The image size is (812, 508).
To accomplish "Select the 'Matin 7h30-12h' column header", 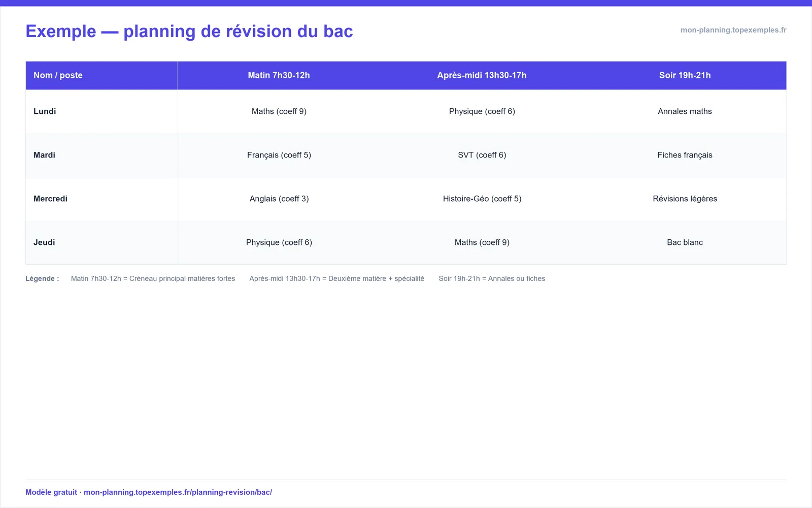I will click(279, 75).
